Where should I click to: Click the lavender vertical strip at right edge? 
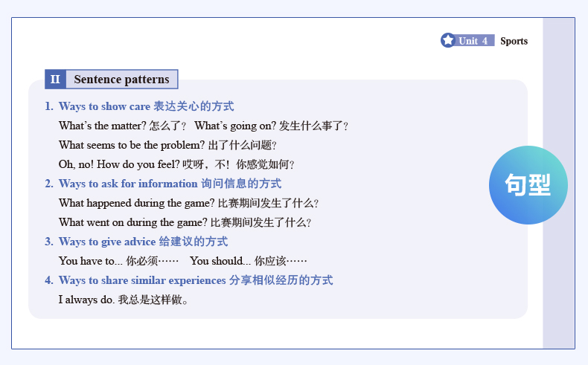(558, 260)
